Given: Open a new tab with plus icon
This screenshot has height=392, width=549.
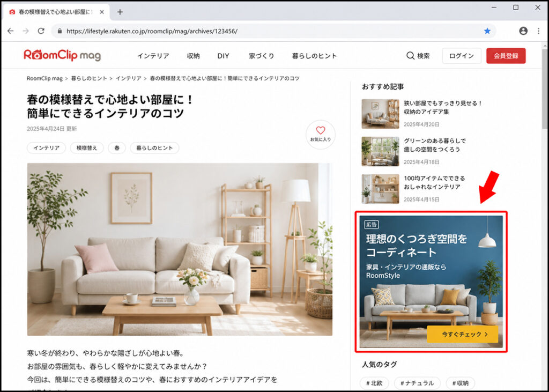Looking at the screenshot, I should point(120,12).
